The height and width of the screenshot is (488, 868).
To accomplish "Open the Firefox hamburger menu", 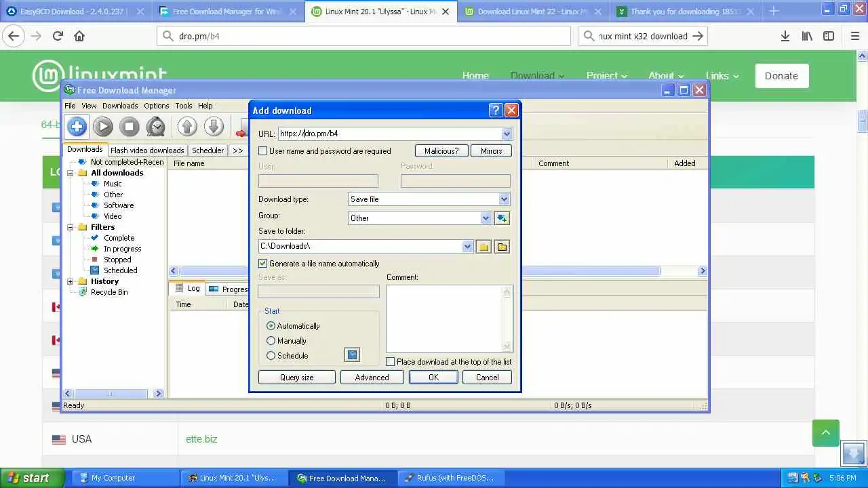I will [x=855, y=37].
